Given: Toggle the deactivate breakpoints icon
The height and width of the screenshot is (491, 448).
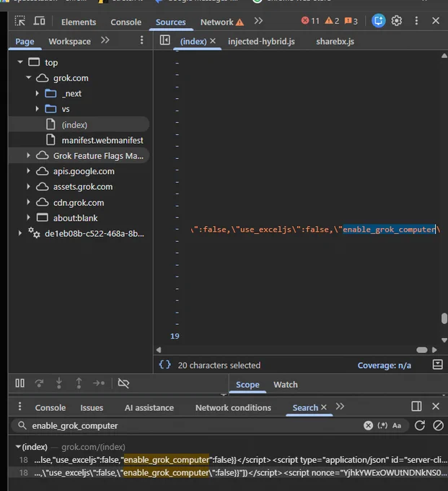Looking at the screenshot, I should coord(123,383).
